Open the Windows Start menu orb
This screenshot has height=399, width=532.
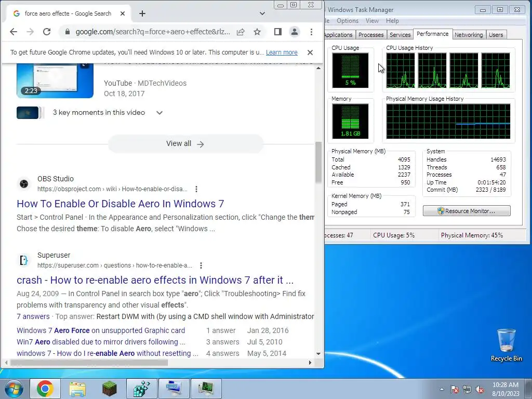click(13, 389)
